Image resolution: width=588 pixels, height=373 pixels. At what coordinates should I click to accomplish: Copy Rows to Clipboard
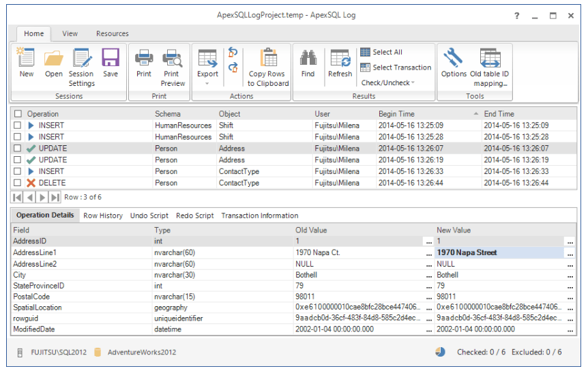tap(268, 67)
